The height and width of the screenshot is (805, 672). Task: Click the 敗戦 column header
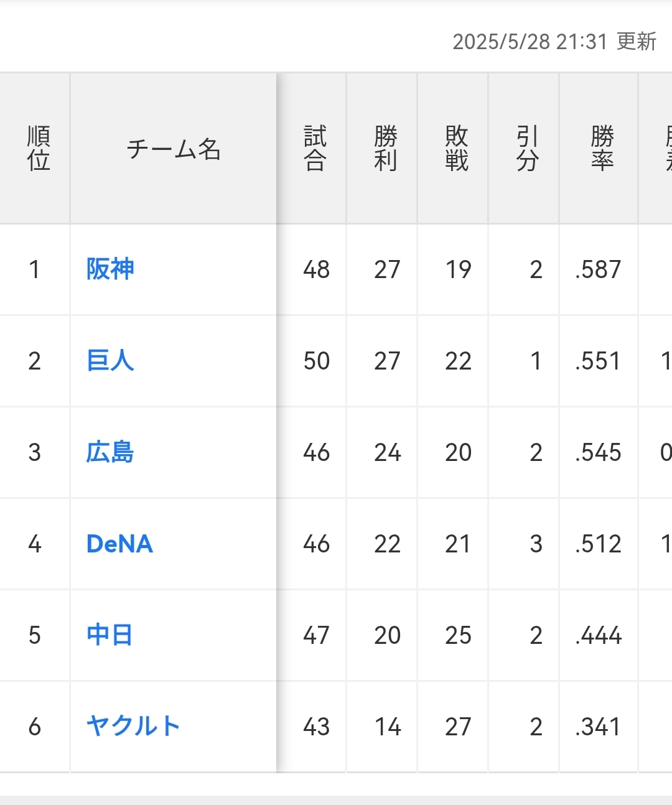[457, 149]
